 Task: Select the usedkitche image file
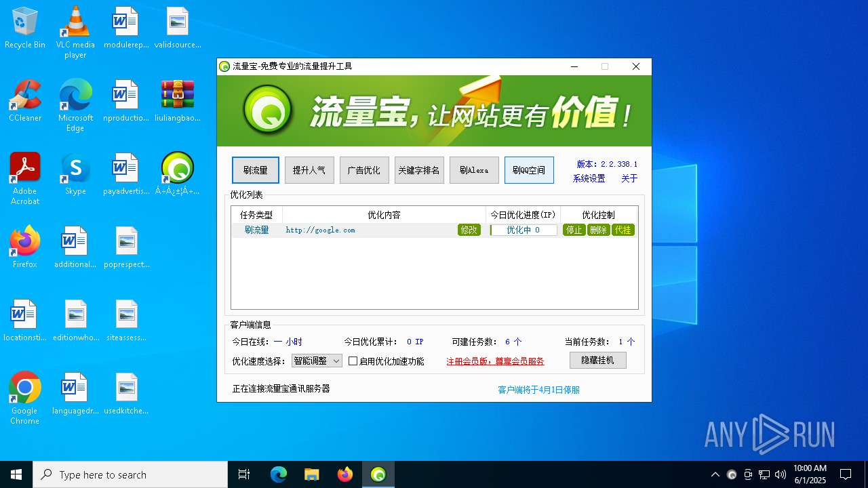pyautogui.click(x=126, y=394)
